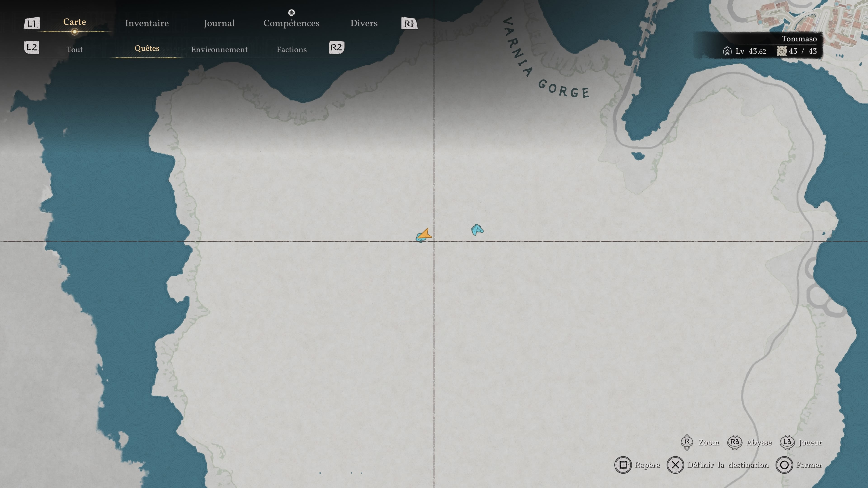Open the Carte tab
The image size is (868, 488).
(74, 22)
